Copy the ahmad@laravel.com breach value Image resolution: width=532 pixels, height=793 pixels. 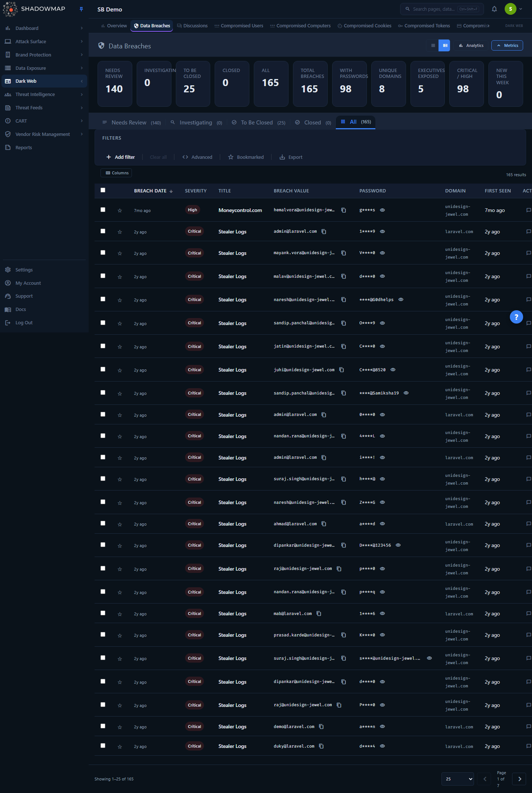click(324, 524)
